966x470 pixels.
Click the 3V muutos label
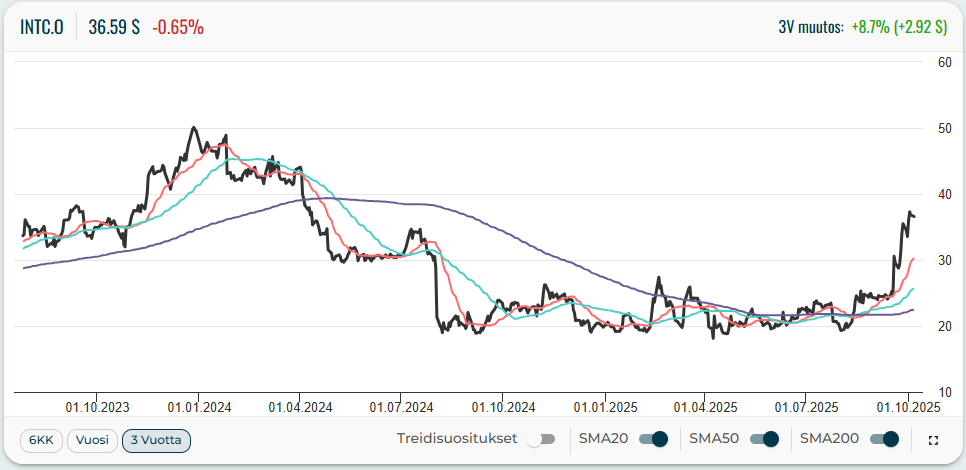pos(811,27)
